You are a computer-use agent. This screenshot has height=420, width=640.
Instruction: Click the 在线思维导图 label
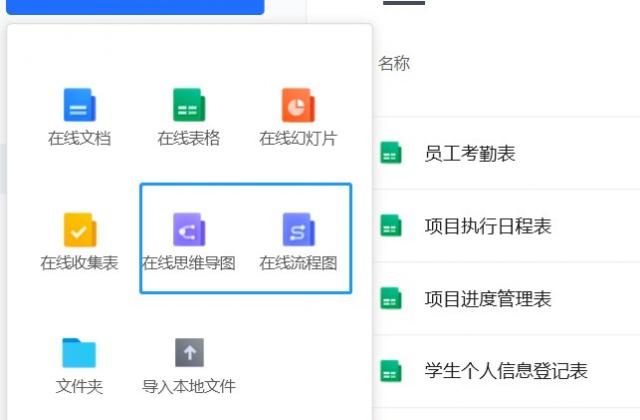coord(189,263)
